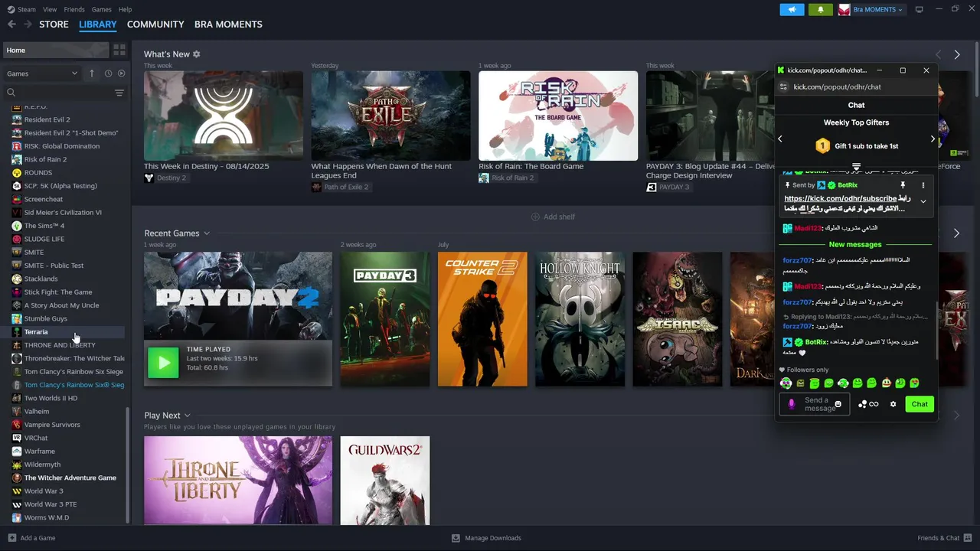The image size is (980, 551).
Task: Open the pinned message three-dot menu
Action: (x=923, y=185)
